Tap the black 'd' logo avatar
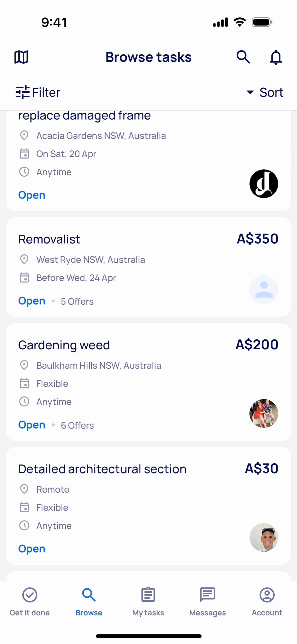Screen dimensions: 297x644 pyautogui.click(x=264, y=184)
